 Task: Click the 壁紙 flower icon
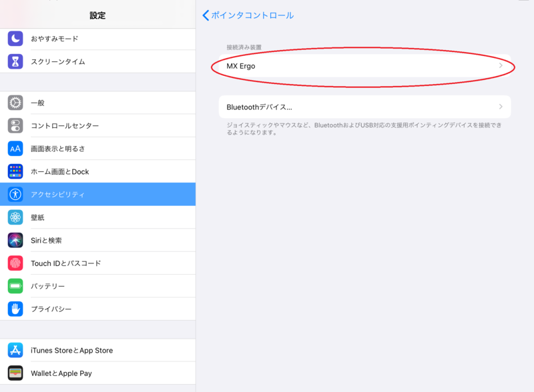[14, 217]
